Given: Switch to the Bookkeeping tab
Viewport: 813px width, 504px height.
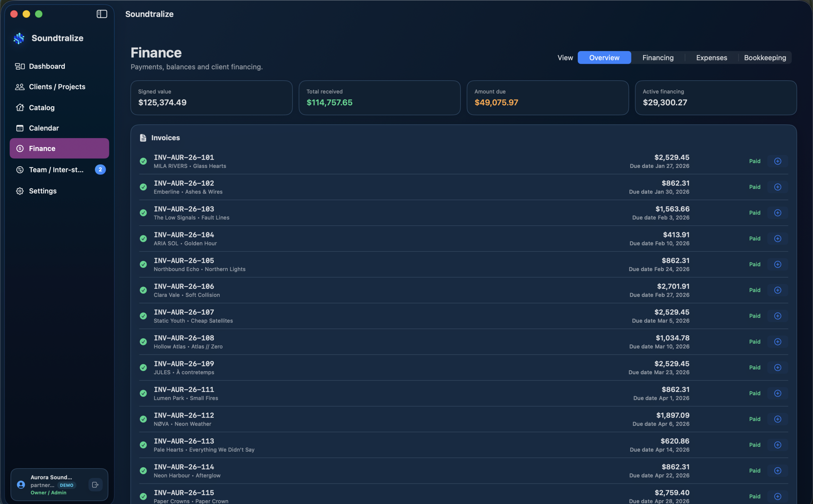Looking at the screenshot, I should pos(765,58).
